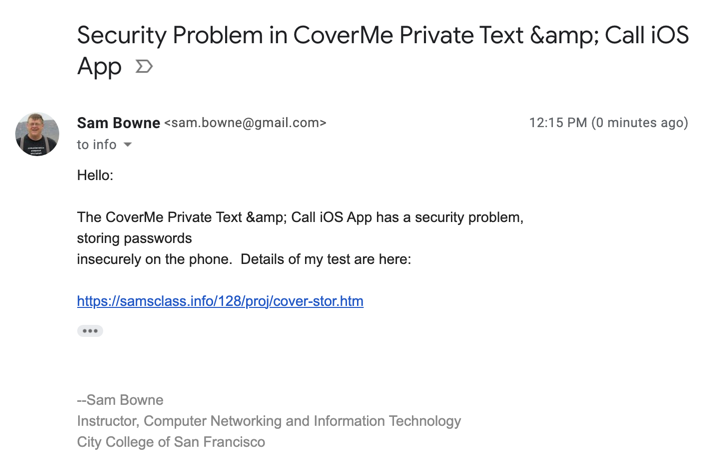The width and height of the screenshot is (704, 473).
Task: Click the "Hello:" greeting line
Action: (x=95, y=176)
